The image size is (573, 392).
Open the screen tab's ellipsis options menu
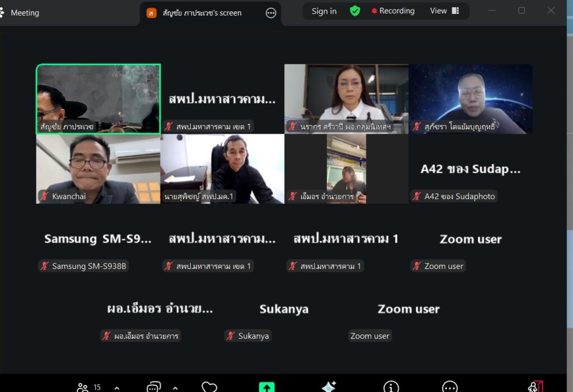click(x=271, y=13)
